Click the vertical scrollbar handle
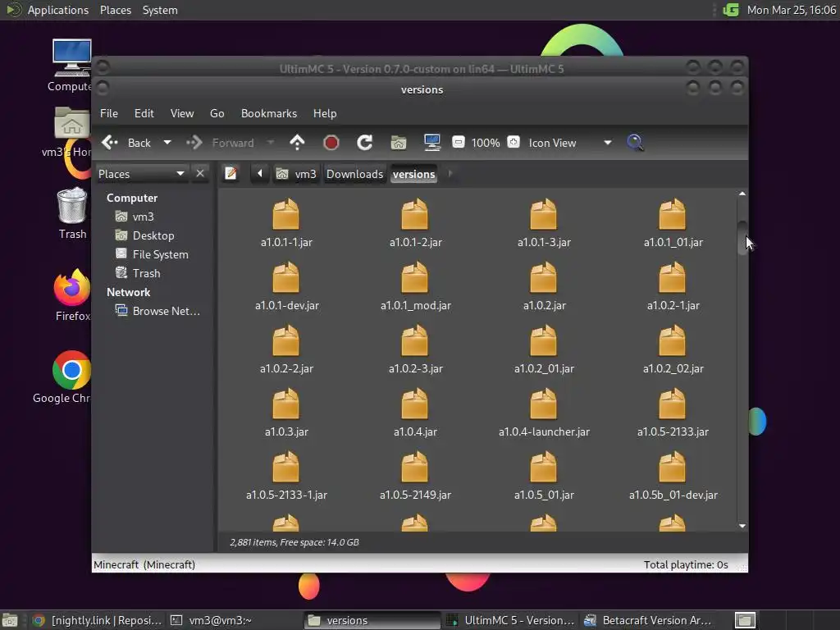Screen dimensions: 840x630 (742, 238)
